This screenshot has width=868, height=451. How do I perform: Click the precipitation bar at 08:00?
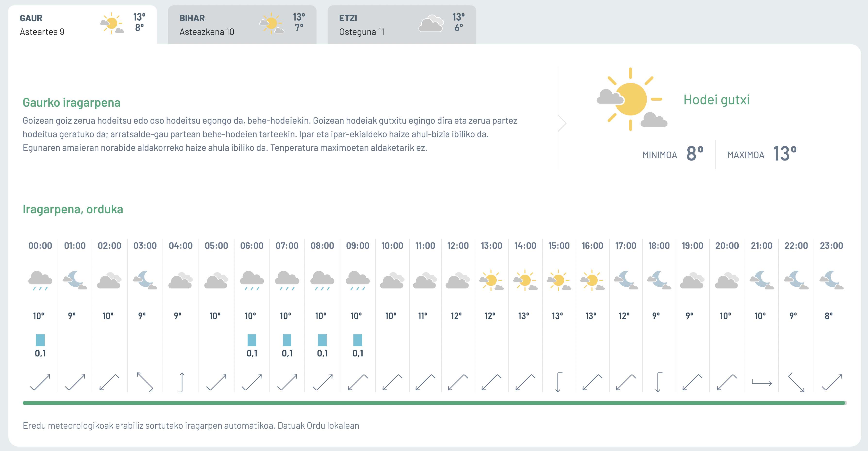(x=322, y=340)
